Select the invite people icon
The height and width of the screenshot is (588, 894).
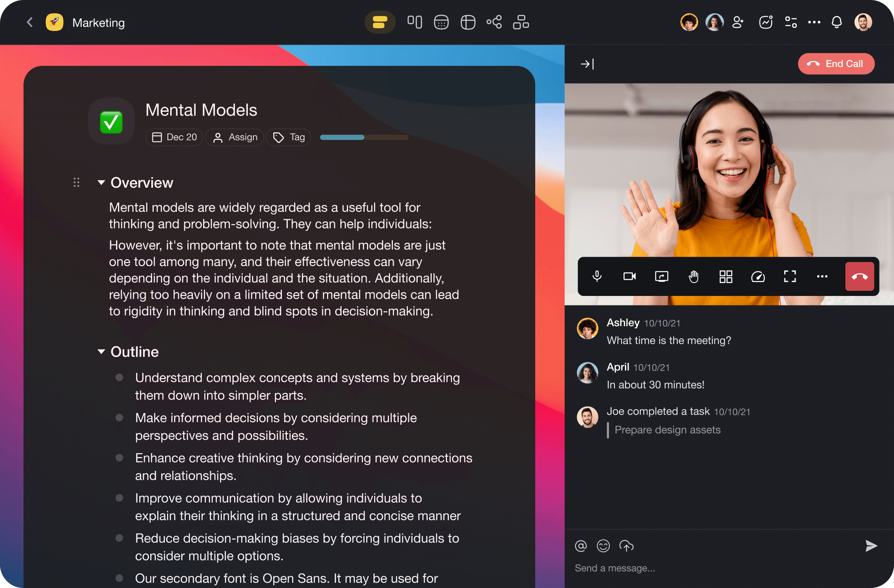coord(738,22)
